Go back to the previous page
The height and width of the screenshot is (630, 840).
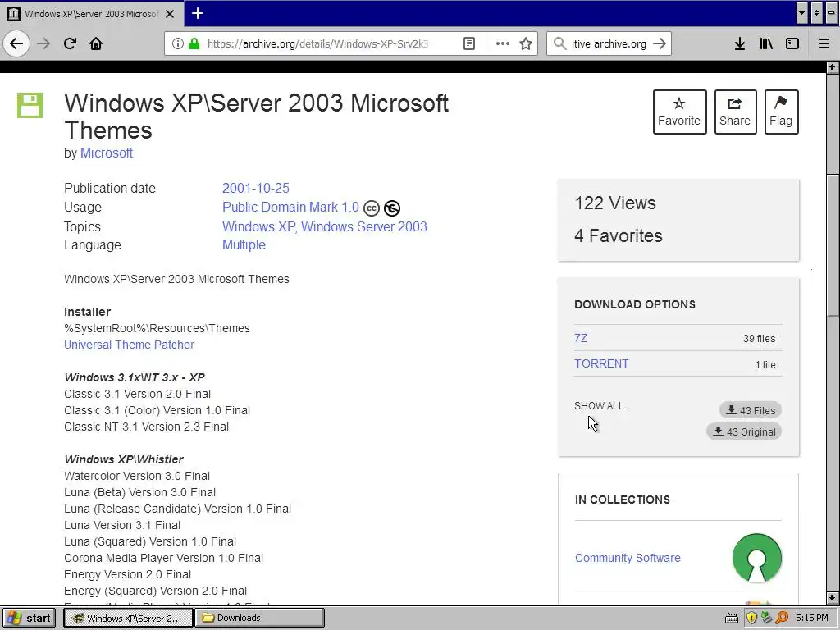pos(16,43)
